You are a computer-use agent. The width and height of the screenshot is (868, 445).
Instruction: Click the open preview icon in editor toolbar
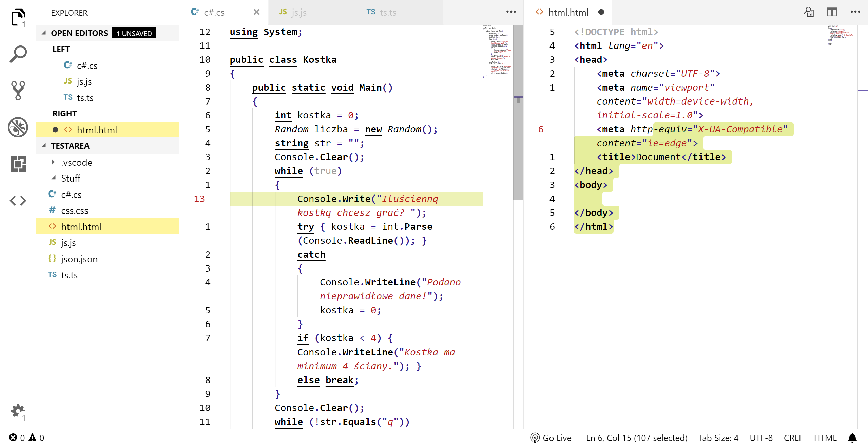pyautogui.click(x=809, y=12)
